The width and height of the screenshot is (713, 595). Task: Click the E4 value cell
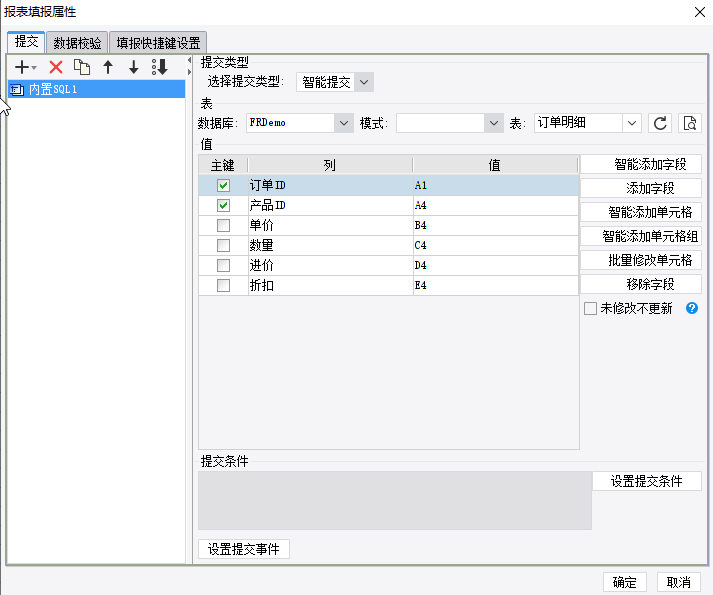click(496, 285)
